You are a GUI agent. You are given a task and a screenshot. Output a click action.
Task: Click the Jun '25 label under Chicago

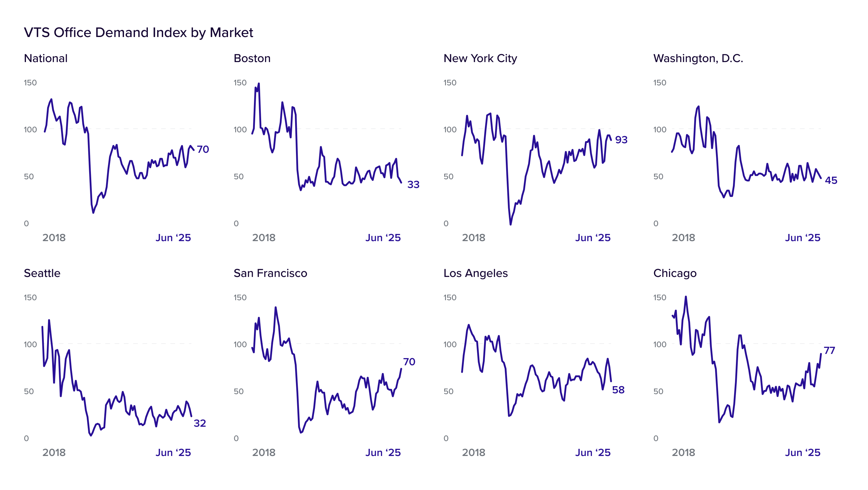(x=803, y=453)
